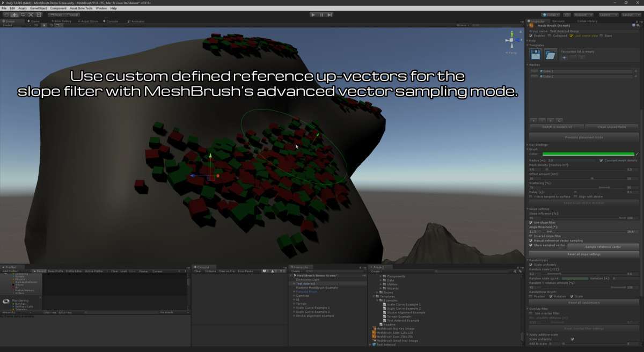Select the Scale tool in the toolbar

tap(30, 14)
